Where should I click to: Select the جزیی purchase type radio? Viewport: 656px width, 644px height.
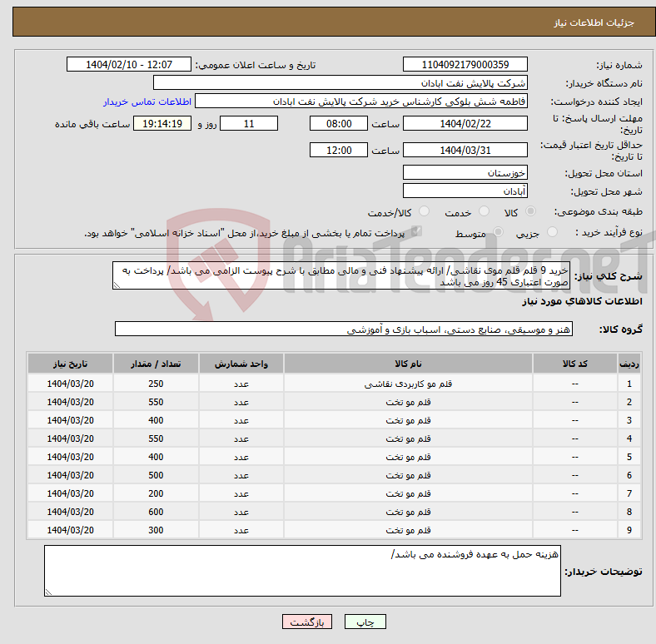pyautogui.click(x=552, y=232)
